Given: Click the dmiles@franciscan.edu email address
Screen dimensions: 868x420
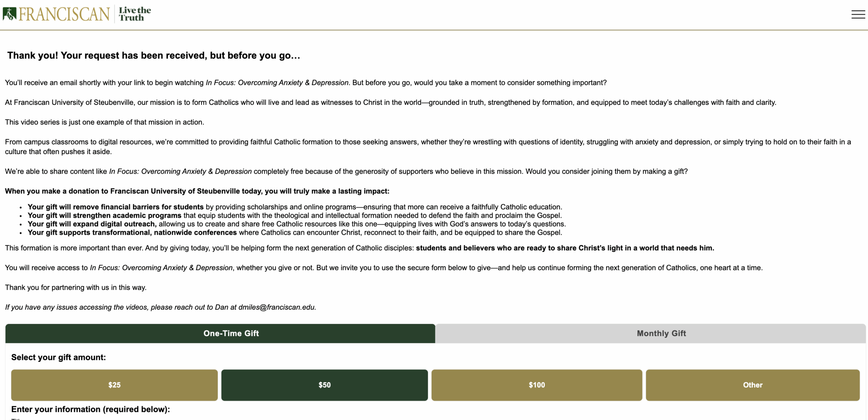Looking at the screenshot, I should [276, 307].
